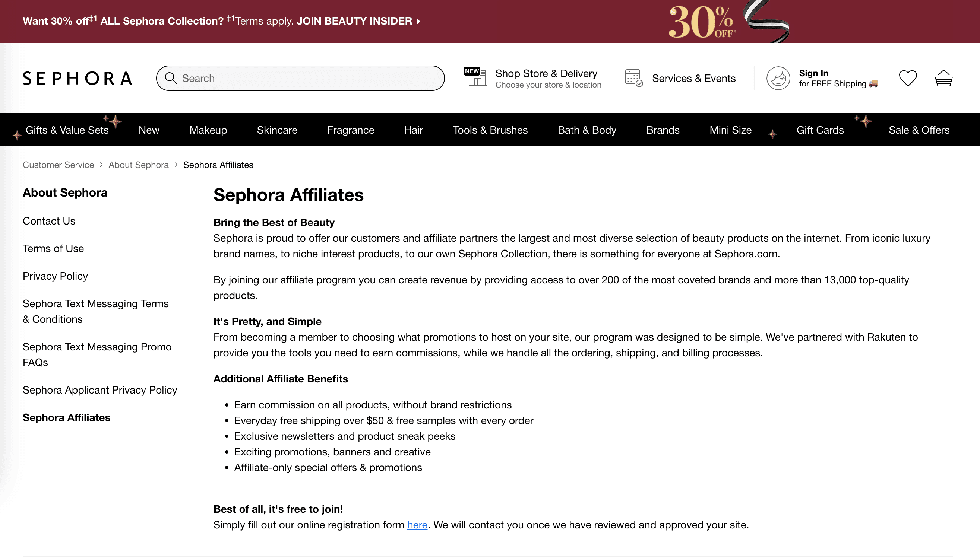Navigate to Customer Service breadcrumb
Image resolution: width=980 pixels, height=560 pixels.
point(58,165)
